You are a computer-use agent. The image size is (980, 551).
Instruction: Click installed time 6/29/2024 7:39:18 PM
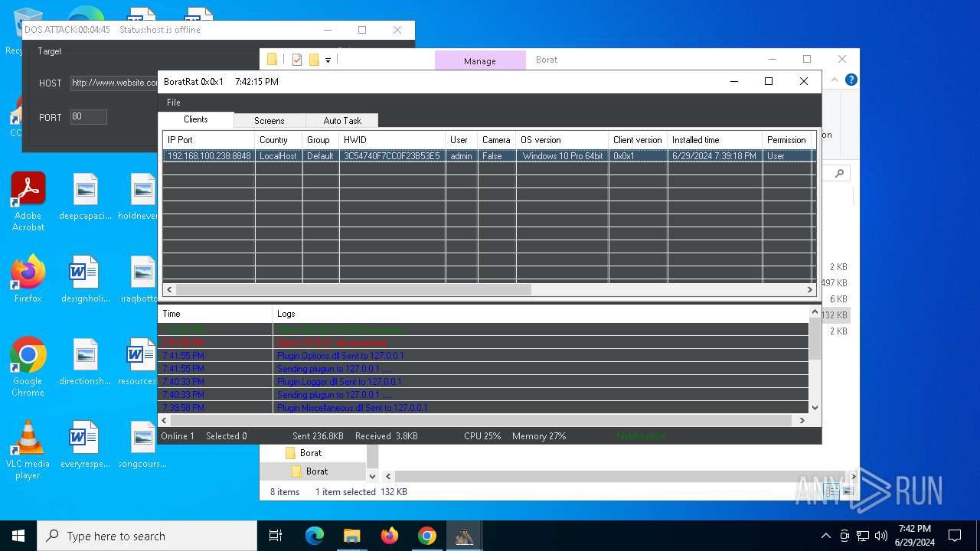[x=714, y=156]
